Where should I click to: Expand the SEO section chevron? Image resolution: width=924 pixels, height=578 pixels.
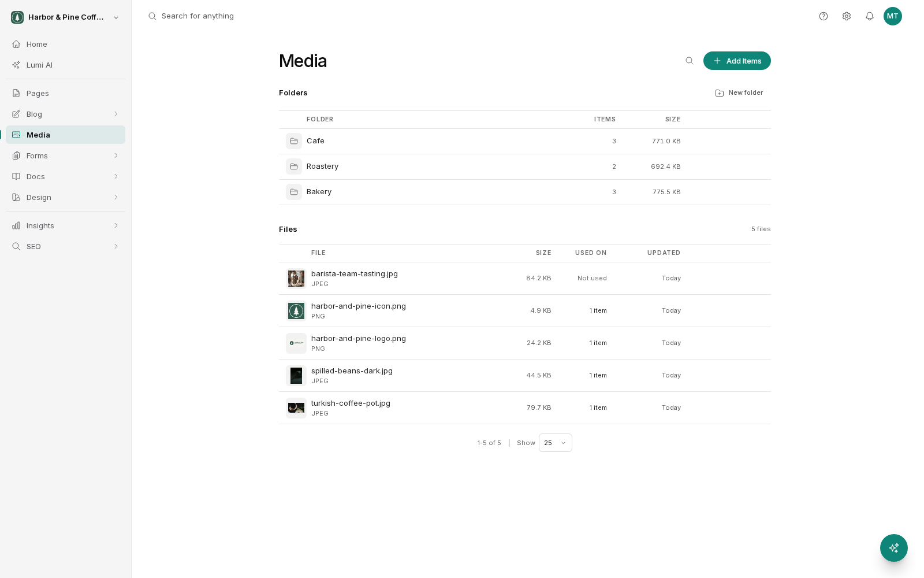coord(116,246)
